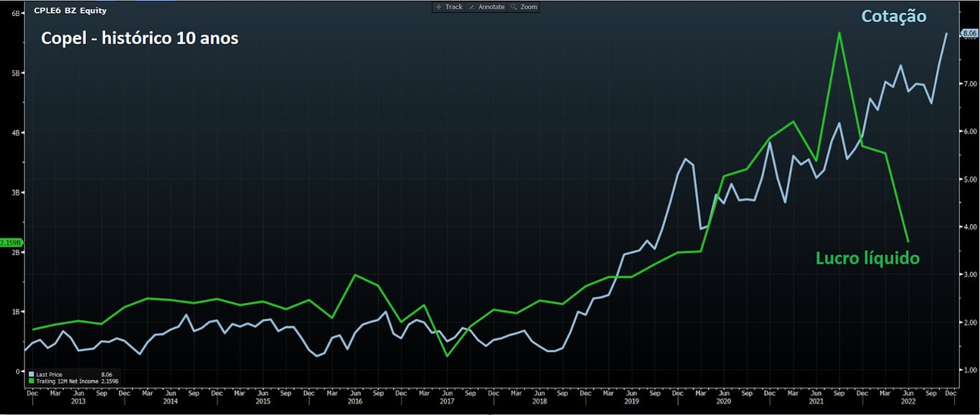Click the 2015 year label on the time axis
Image resolution: width=980 pixels, height=415 pixels.
pos(263,401)
